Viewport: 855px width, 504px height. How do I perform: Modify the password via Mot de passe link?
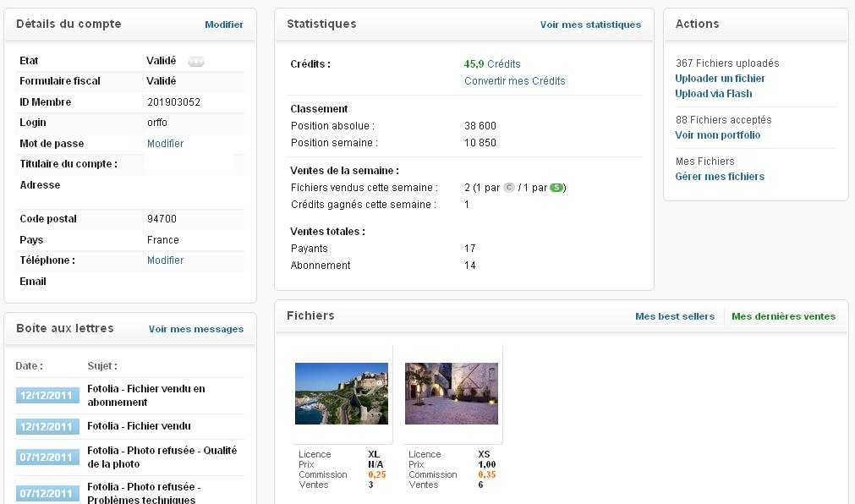[x=165, y=144]
